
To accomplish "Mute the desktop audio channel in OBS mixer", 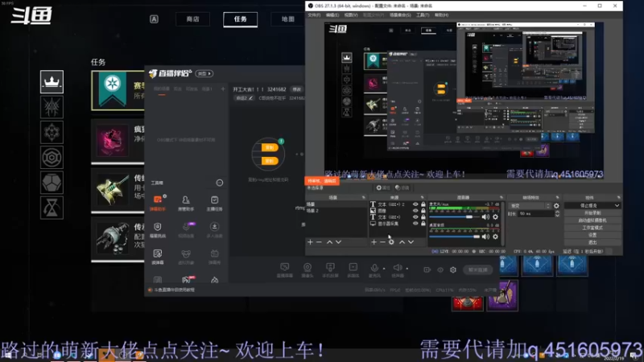I will pos(485,237).
